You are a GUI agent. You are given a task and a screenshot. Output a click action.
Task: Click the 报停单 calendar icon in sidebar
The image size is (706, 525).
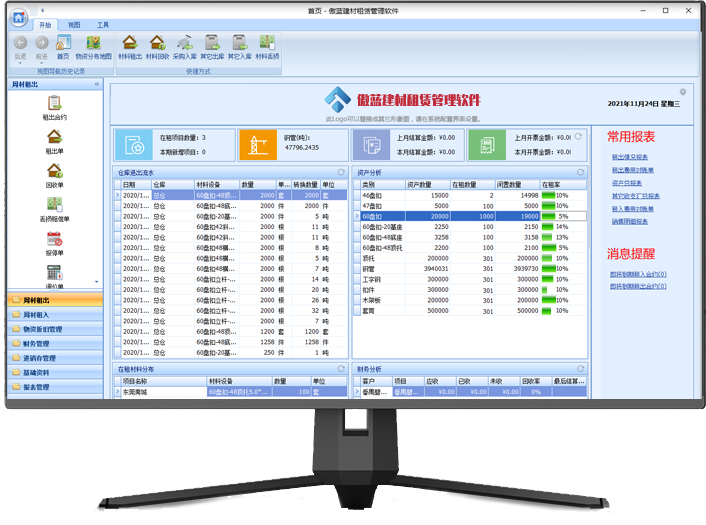54,244
